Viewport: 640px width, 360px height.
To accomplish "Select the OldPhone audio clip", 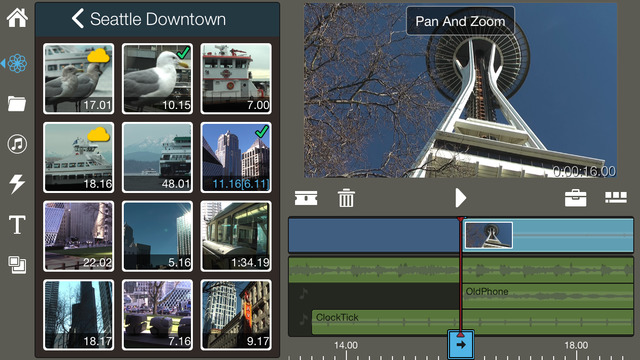I will coord(547,296).
